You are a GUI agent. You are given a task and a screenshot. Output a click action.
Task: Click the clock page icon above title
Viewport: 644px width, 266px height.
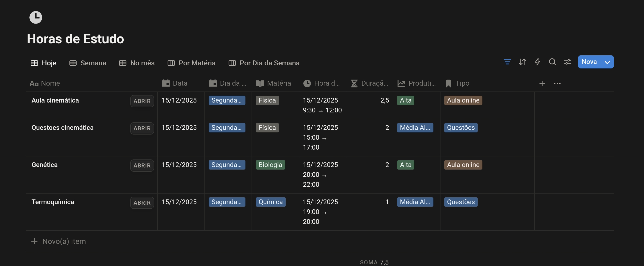click(36, 17)
